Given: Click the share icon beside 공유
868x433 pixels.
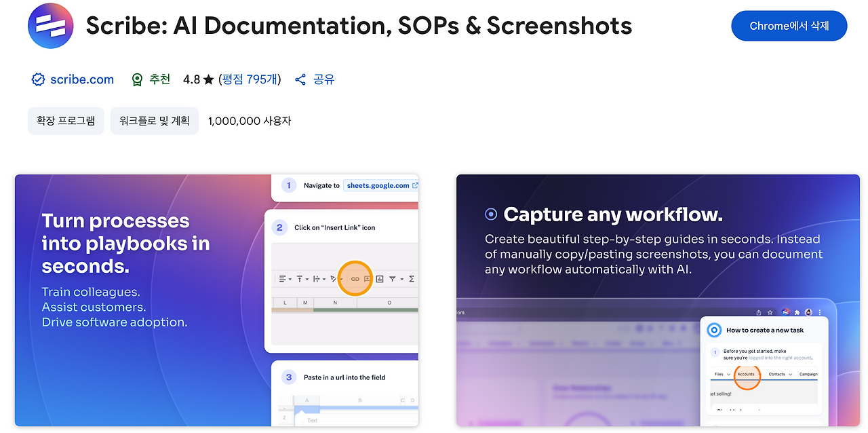Looking at the screenshot, I should (x=301, y=79).
